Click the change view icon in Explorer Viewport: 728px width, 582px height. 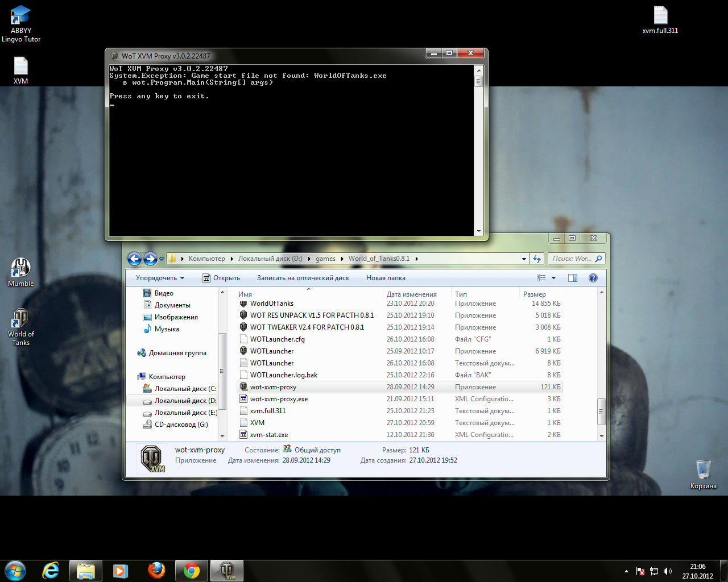tap(541, 278)
